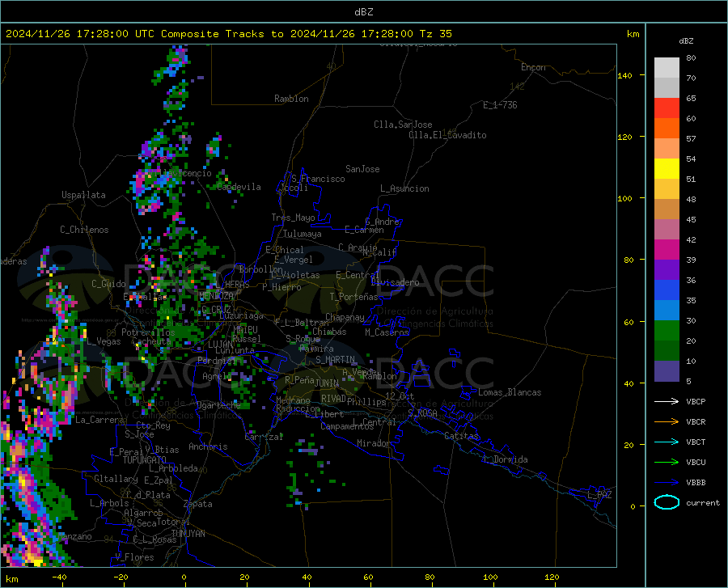
Task: Click the L_Dormida map label
Action: [x=505, y=459]
